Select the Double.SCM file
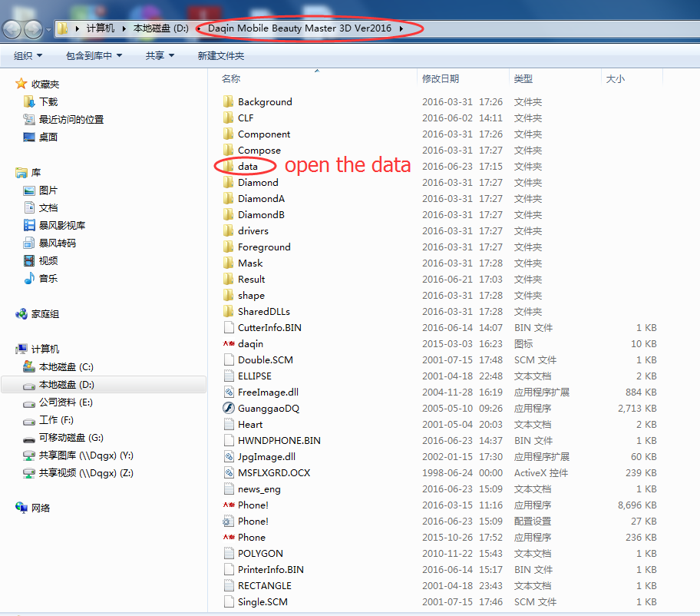This screenshot has height=616, width=700. 265,359
